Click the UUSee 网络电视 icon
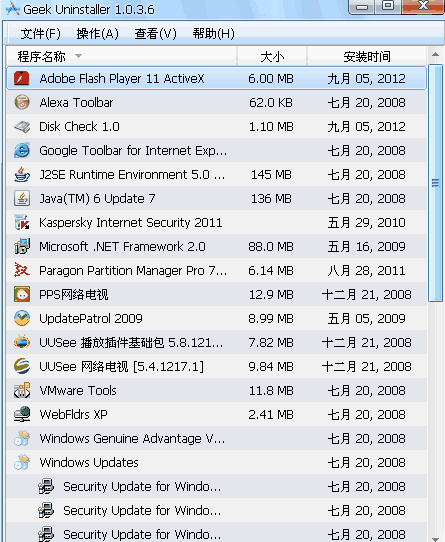 pos(22,366)
